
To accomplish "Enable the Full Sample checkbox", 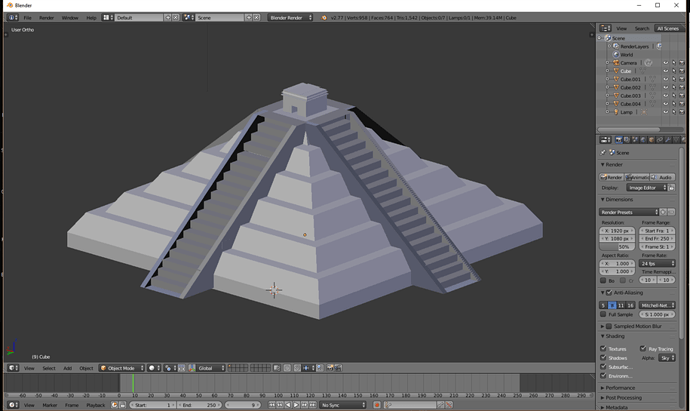I will click(604, 314).
